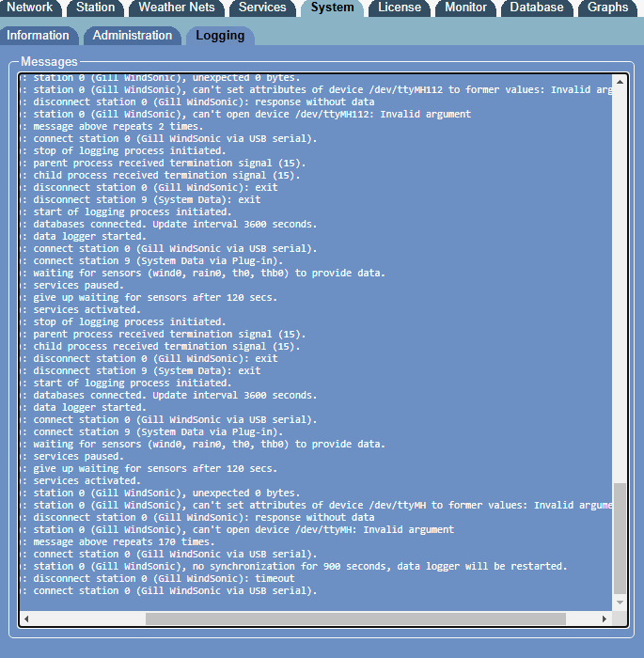This screenshot has height=658, width=644.
Task: Open the Services tab
Action: tap(262, 8)
